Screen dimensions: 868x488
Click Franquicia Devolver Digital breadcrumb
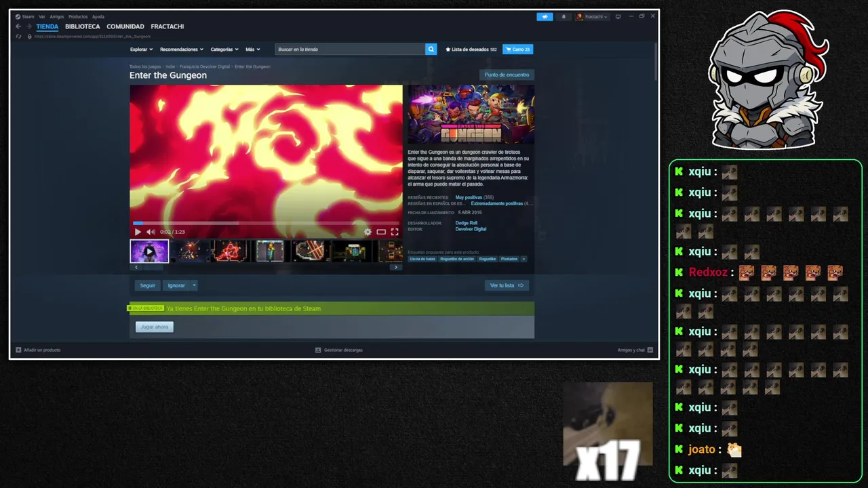click(205, 66)
